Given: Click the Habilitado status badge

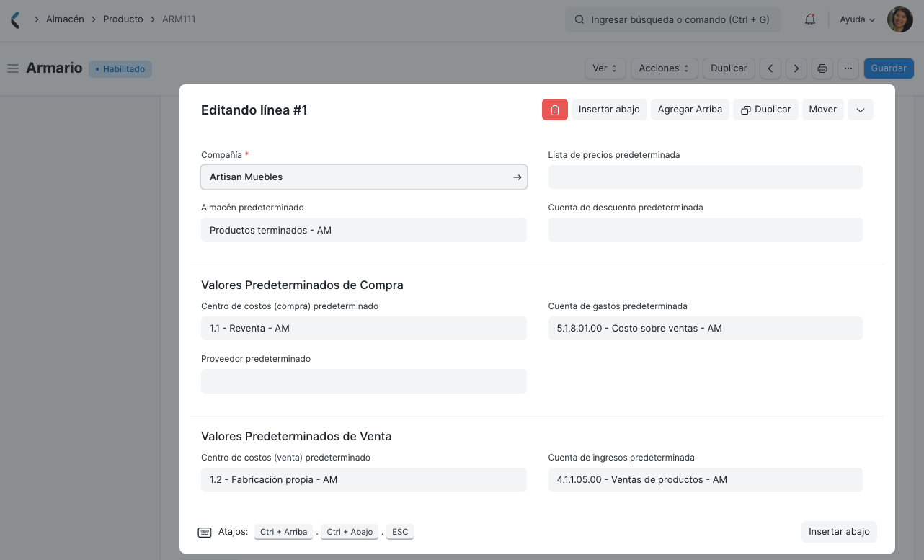Looking at the screenshot, I should coord(120,69).
